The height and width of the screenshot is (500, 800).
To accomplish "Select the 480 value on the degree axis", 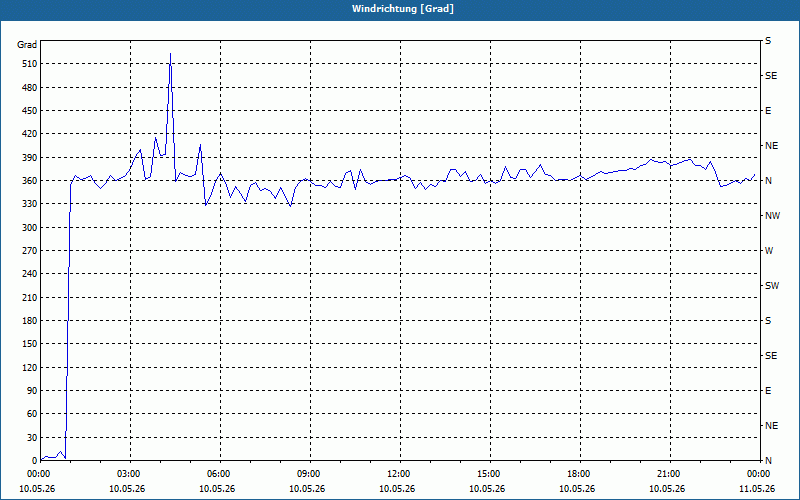I will point(30,88).
